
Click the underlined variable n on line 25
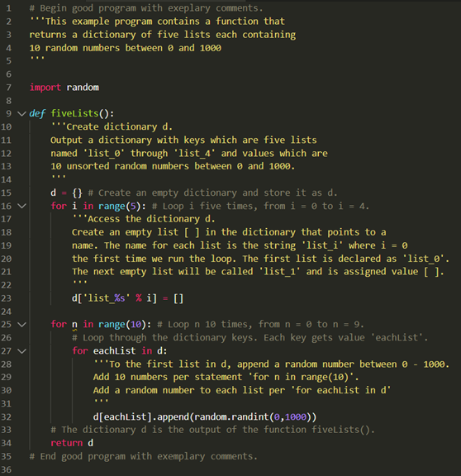[x=74, y=325]
